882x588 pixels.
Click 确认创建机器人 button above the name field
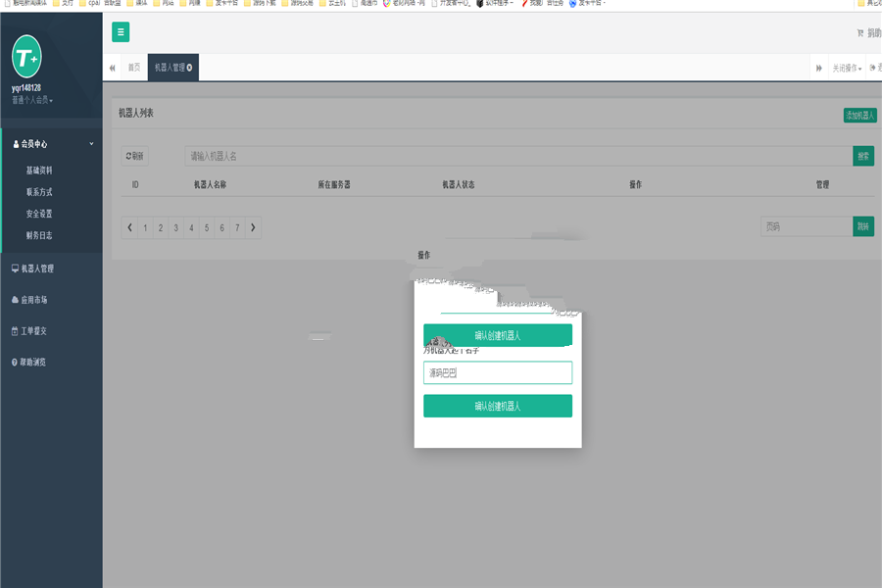[x=498, y=335]
